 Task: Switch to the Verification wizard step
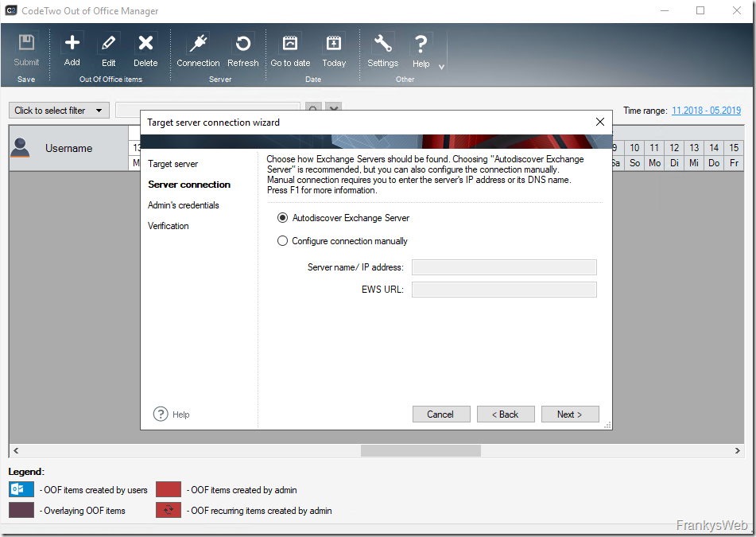168,226
